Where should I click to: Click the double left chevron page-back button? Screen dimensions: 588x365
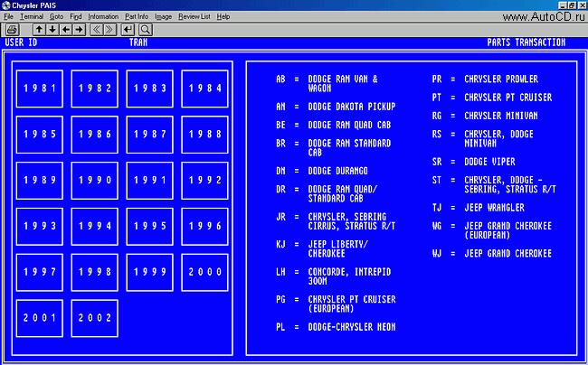pos(97,30)
